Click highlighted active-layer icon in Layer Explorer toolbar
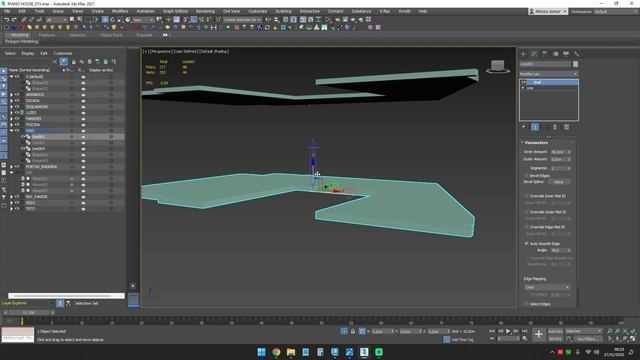640x360 pixels. 64,62
